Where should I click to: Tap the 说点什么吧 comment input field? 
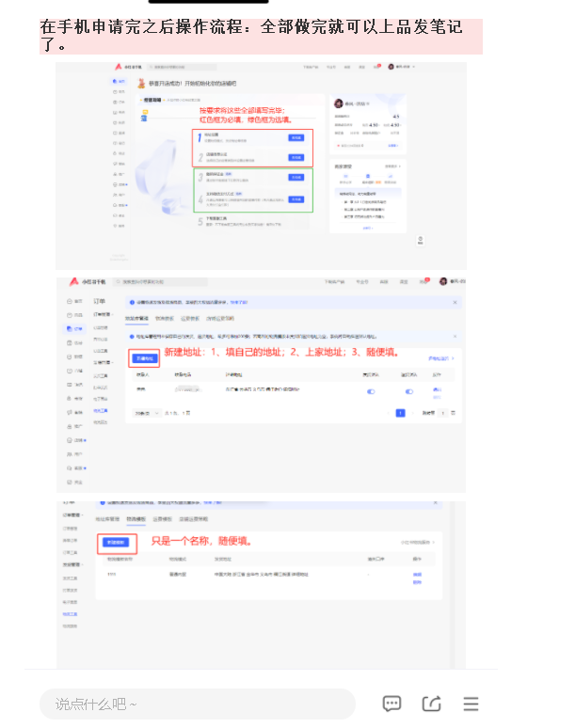(x=197, y=704)
